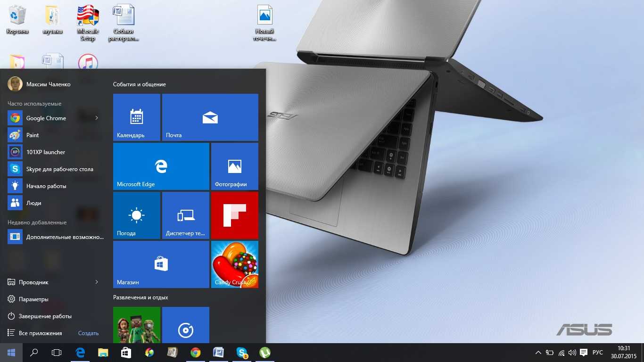Screen dimensions: 644x362
Task: Show hidden tray icons with the chevron
Action: (x=538, y=352)
